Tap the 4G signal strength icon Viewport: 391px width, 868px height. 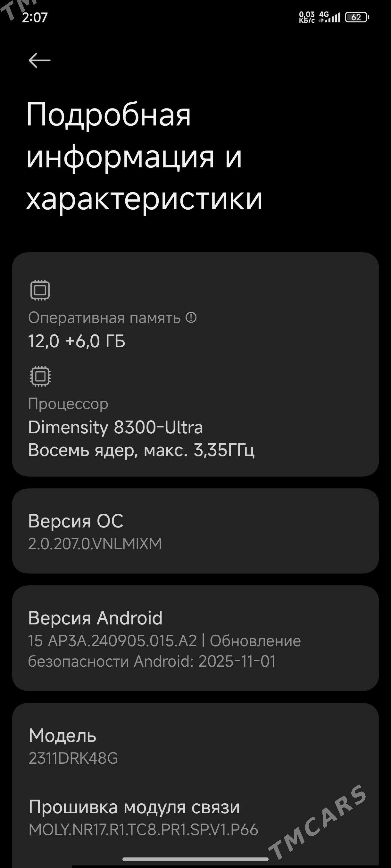pos(329,17)
